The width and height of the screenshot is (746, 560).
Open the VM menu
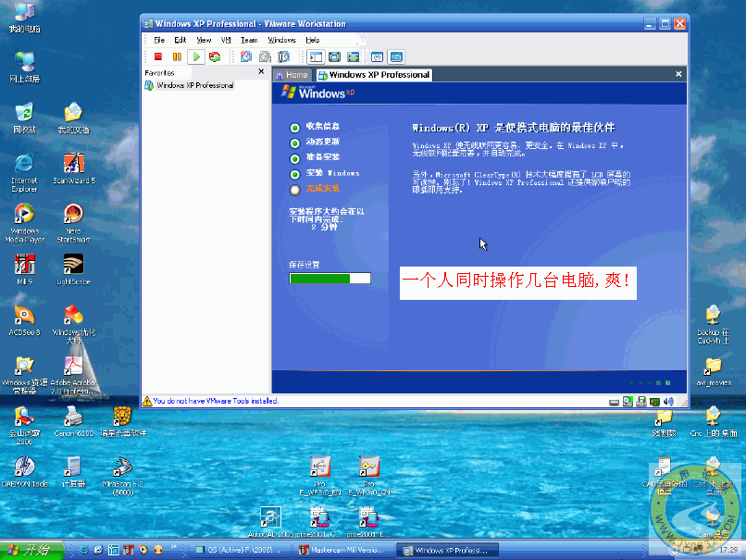point(226,40)
